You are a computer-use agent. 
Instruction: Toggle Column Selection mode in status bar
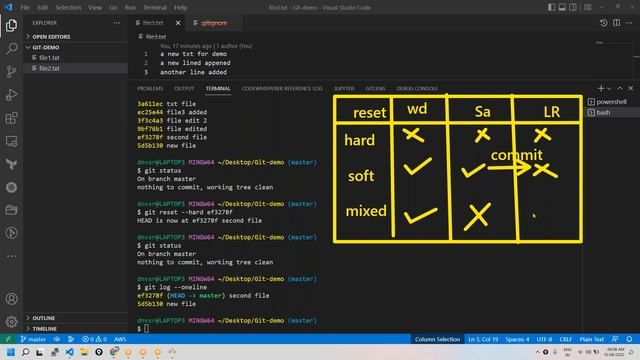(x=437, y=339)
